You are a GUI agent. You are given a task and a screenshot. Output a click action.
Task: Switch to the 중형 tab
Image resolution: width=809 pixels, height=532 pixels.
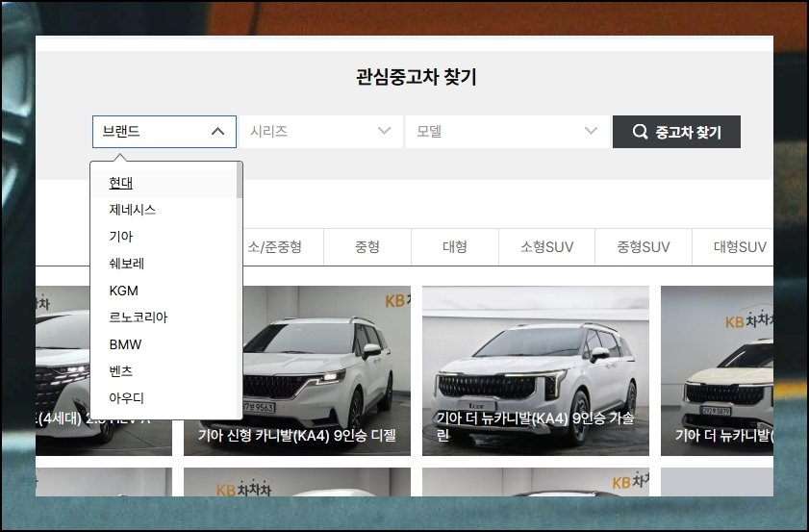(x=367, y=246)
